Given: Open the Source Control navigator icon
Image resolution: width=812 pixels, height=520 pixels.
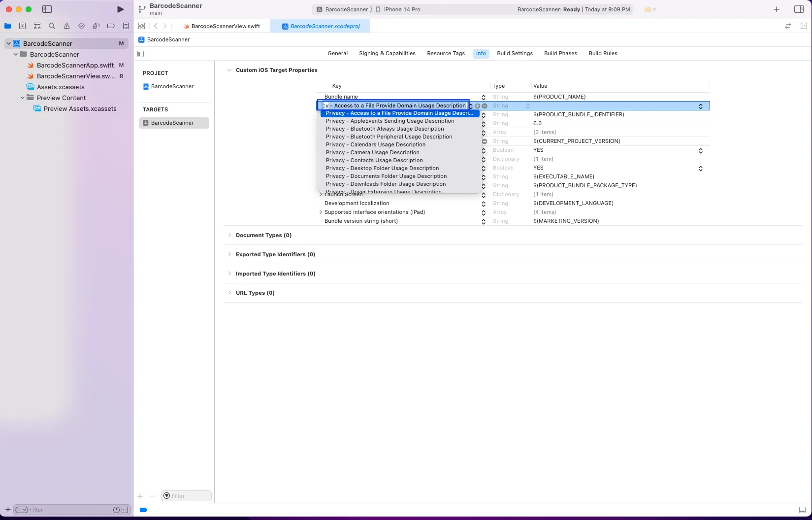Looking at the screenshot, I should click(x=23, y=26).
